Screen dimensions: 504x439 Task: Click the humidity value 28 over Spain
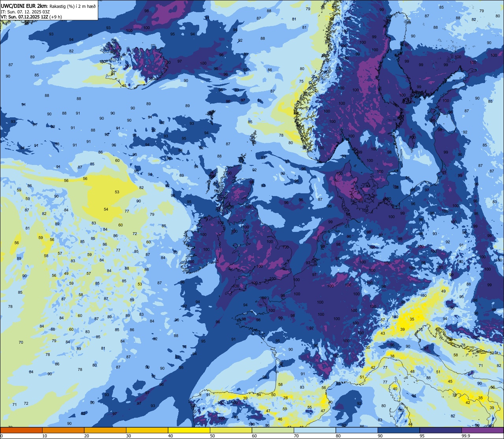pos(285,398)
